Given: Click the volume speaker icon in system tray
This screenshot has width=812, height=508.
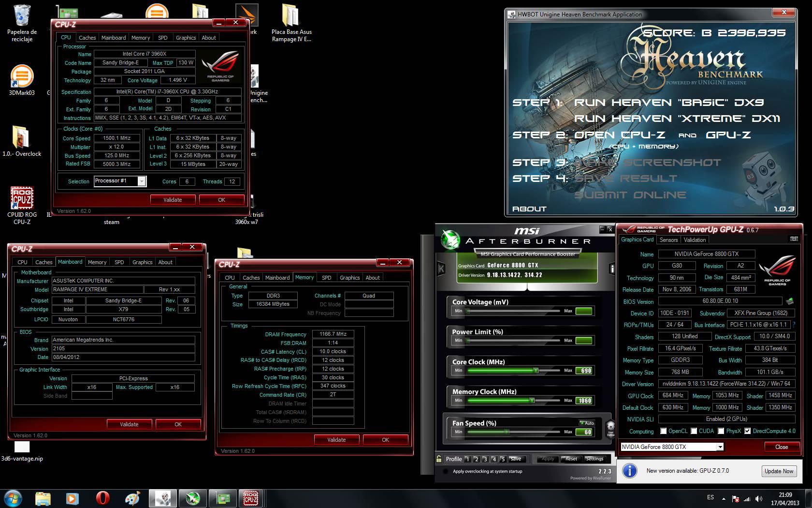Looking at the screenshot, I should pos(759,499).
